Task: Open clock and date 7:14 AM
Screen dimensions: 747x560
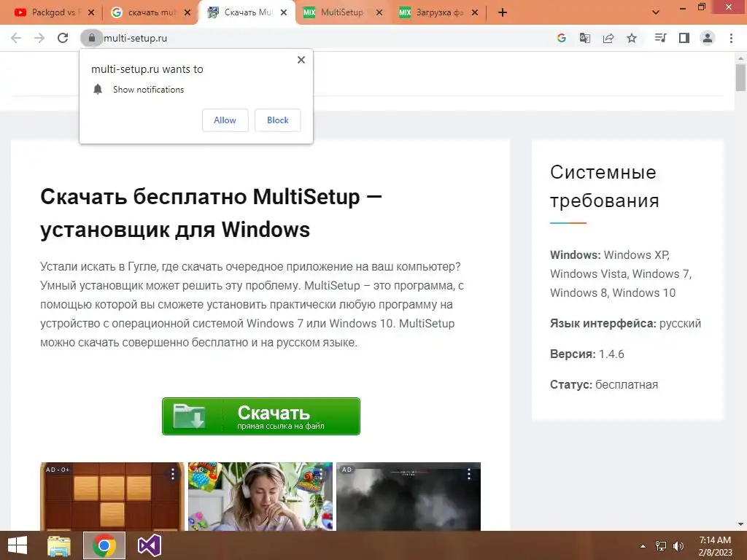Action: pos(715,546)
